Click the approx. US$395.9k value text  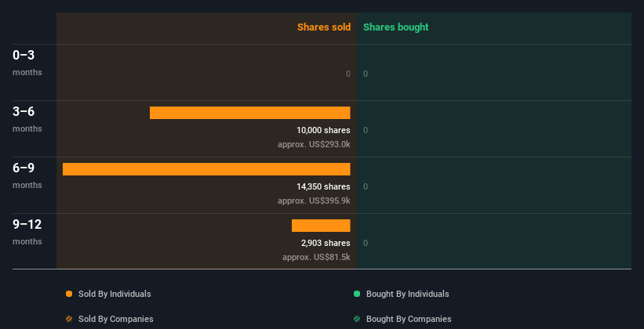(314, 201)
